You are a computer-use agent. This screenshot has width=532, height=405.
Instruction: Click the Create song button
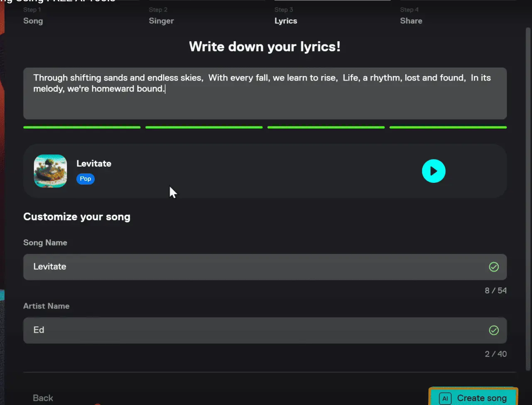coord(473,398)
